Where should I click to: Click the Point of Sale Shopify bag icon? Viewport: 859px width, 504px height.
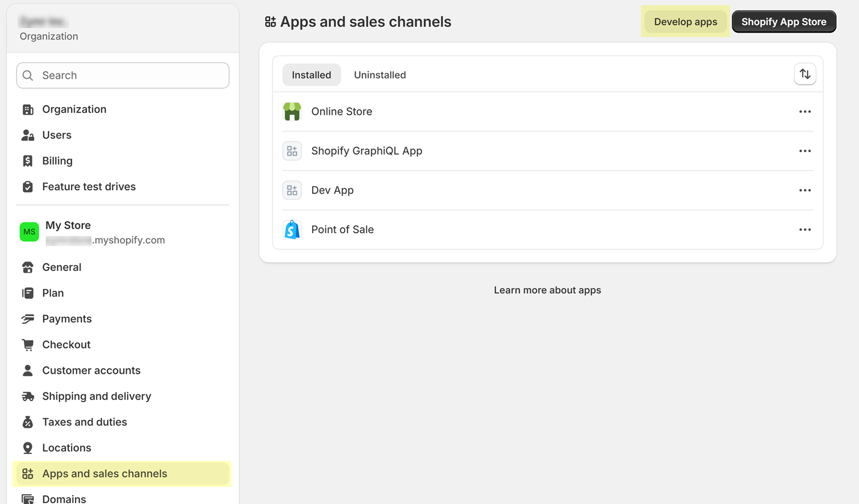click(292, 230)
